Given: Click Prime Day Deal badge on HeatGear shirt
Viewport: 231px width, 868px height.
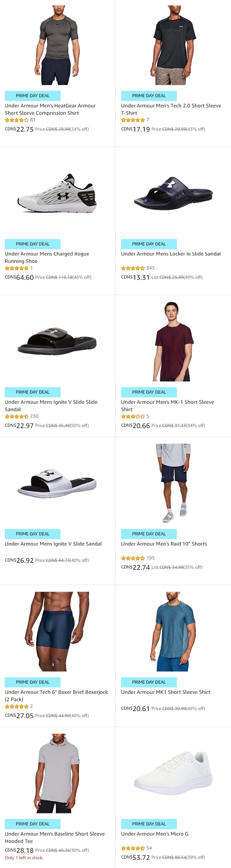Looking at the screenshot, I should pos(33,96).
